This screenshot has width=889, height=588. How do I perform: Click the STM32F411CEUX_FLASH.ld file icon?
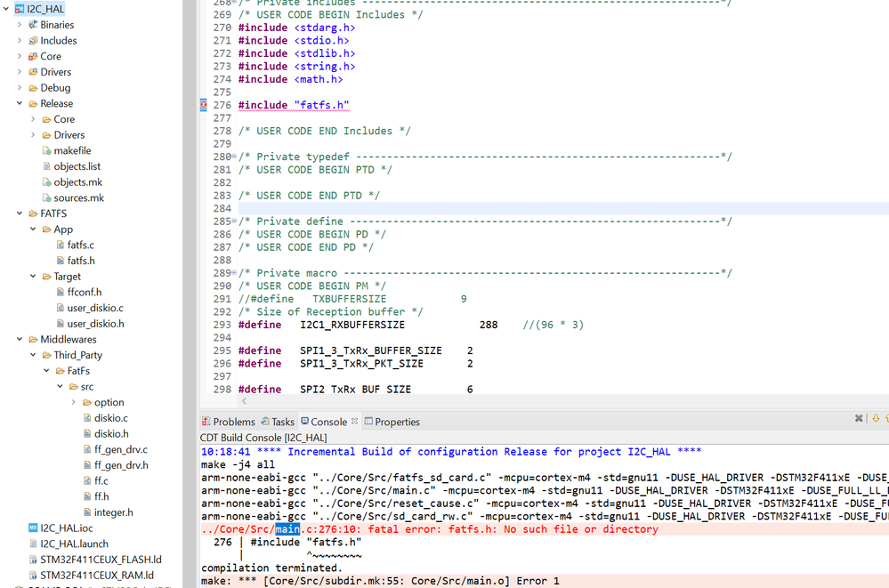33,560
